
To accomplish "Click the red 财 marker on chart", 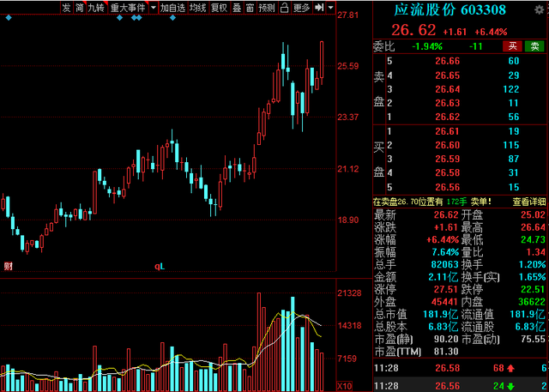I will [x=8, y=267].
